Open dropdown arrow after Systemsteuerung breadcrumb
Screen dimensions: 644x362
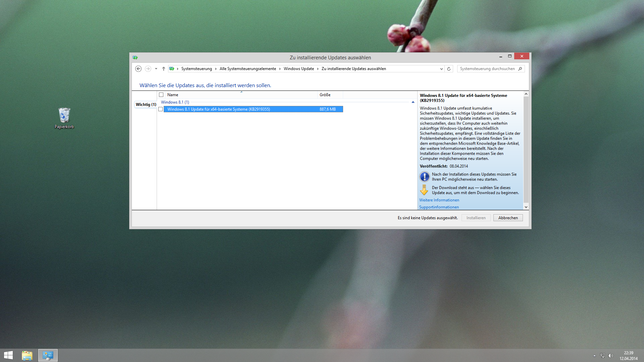tap(216, 69)
